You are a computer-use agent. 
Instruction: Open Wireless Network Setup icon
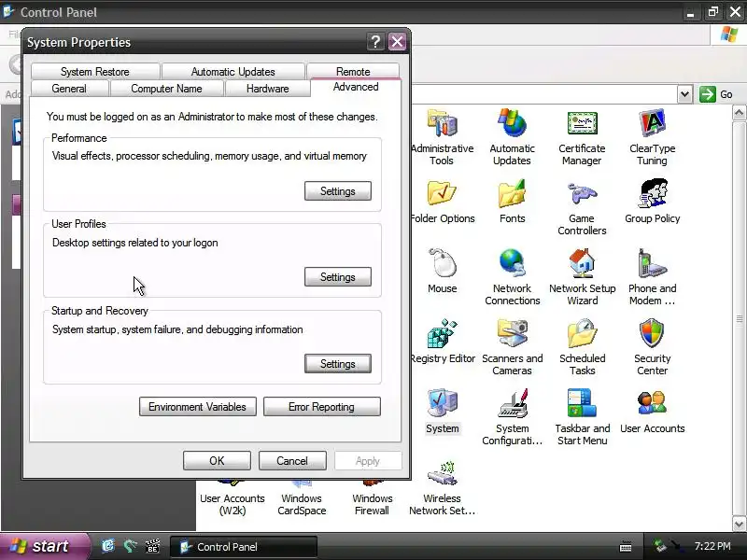tap(442, 473)
